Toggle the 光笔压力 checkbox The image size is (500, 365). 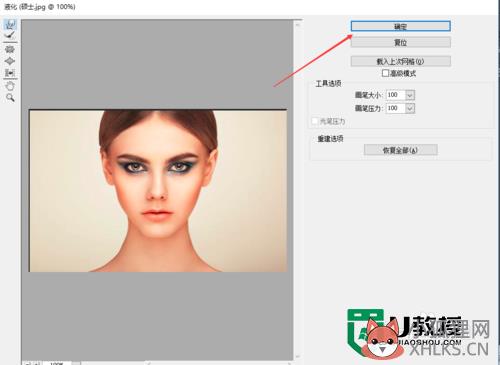point(315,121)
